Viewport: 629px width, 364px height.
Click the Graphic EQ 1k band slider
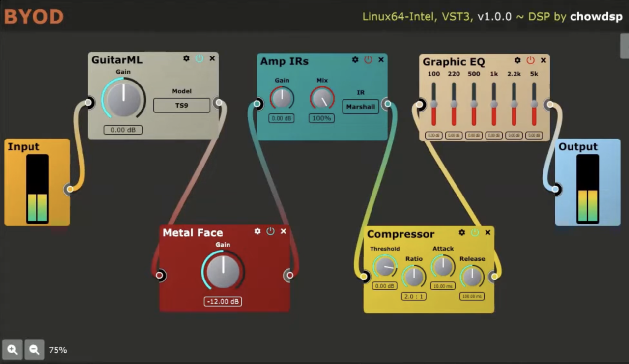point(494,104)
